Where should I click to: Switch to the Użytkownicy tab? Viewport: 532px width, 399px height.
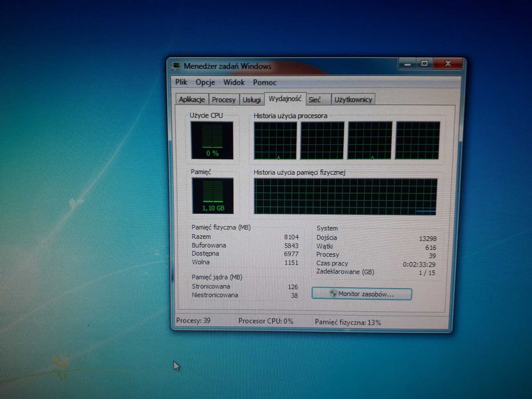pos(353,100)
